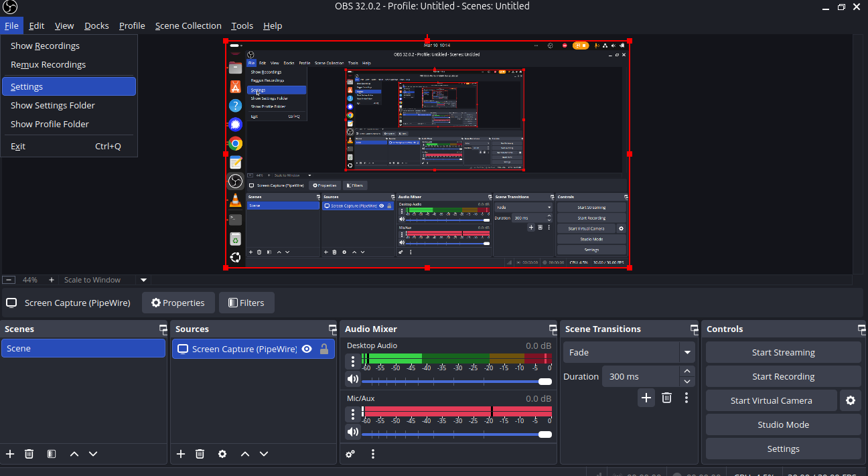
Task: Increase the transition Duration with up arrow
Action: pos(686,371)
